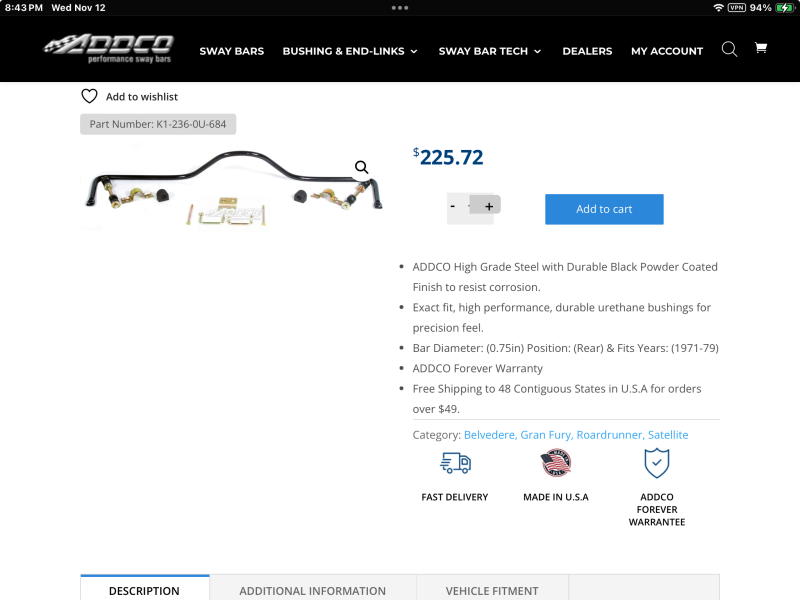Image resolution: width=800 pixels, height=600 pixels.
Task: Open the Sway Bars menu item
Action: tap(232, 51)
